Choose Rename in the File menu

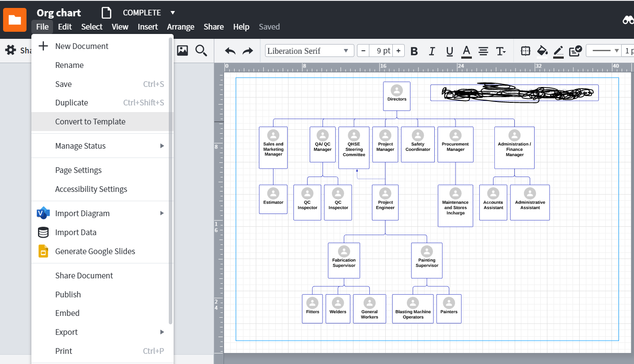pos(100,65)
